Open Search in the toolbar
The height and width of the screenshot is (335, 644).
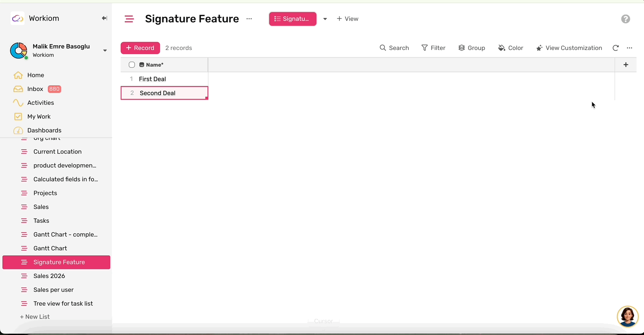394,48
